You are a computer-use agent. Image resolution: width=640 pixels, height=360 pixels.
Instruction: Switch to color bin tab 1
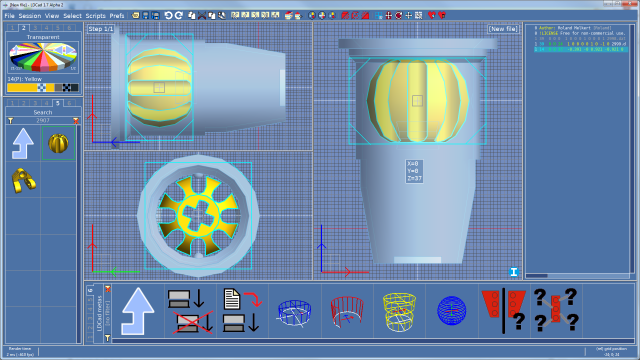click(x=13, y=28)
